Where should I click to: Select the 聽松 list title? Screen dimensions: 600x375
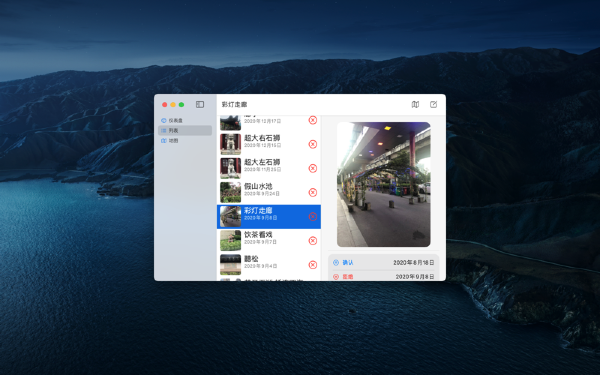tap(251, 259)
